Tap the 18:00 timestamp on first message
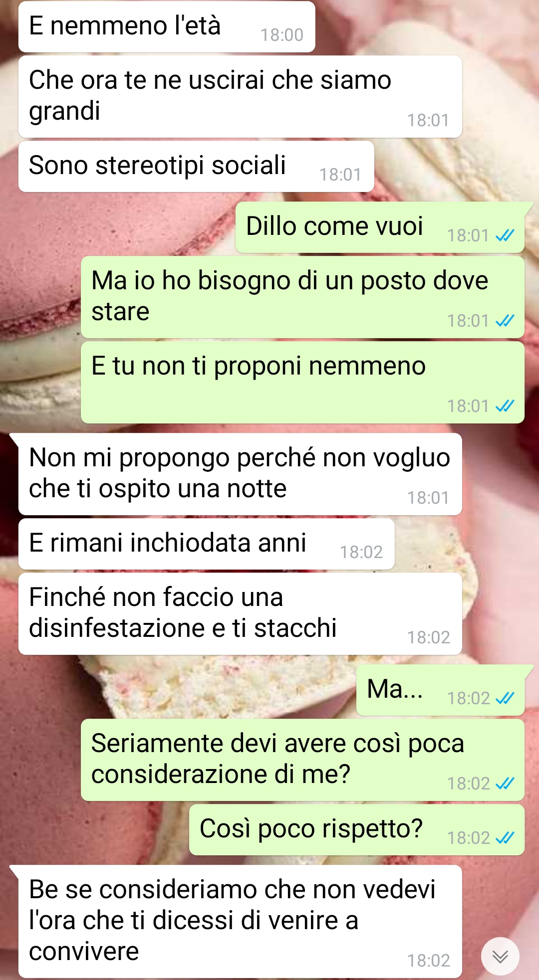The height and width of the screenshot is (980, 539). click(282, 35)
